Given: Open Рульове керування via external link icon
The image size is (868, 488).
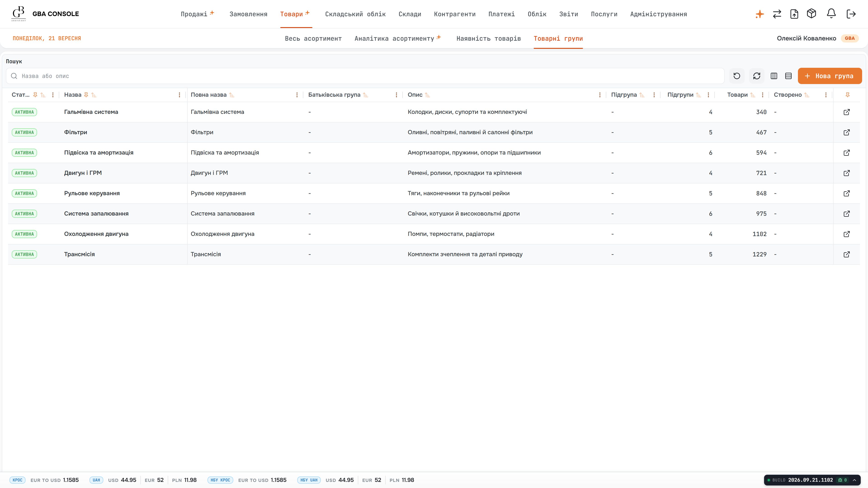Looking at the screenshot, I should tap(847, 193).
